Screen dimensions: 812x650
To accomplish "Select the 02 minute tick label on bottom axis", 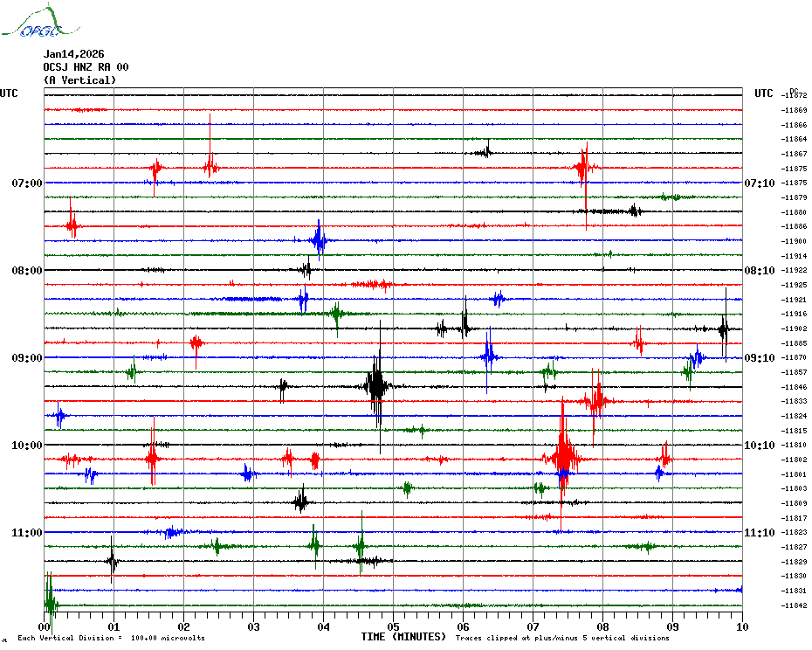I will [183, 627].
